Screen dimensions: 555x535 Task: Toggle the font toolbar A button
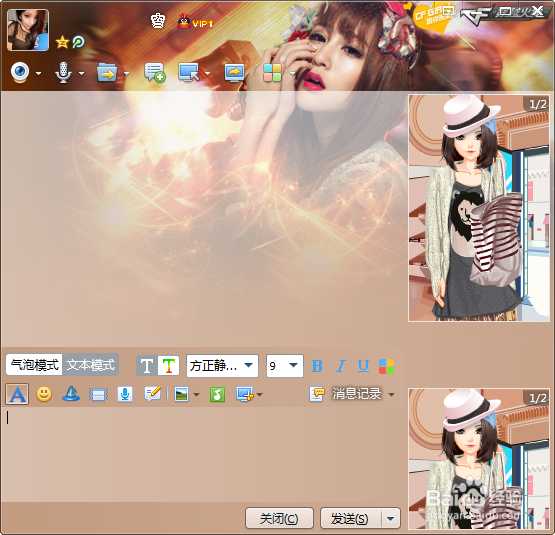[17, 394]
